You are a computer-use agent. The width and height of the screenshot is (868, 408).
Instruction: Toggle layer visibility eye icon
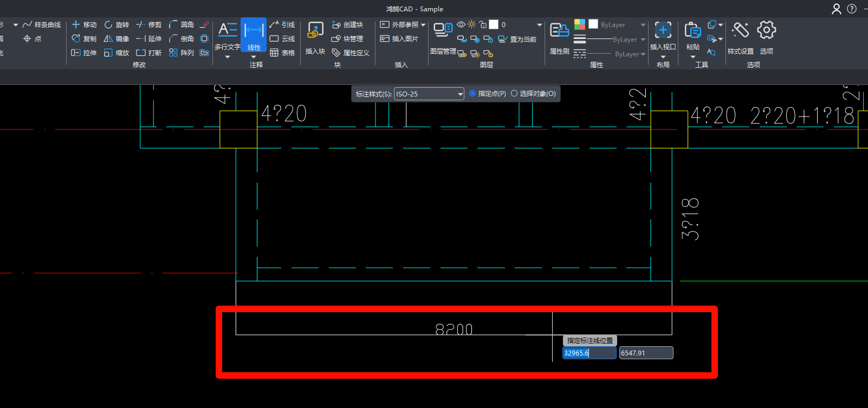pyautogui.click(x=461, y=24)
